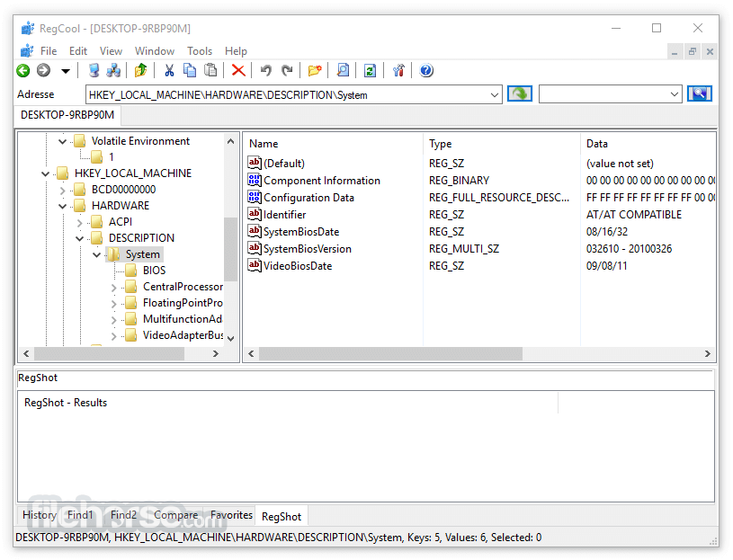Select the RegShot tab
Viewport: 733px width, 560px height.
tap(282, 517)
